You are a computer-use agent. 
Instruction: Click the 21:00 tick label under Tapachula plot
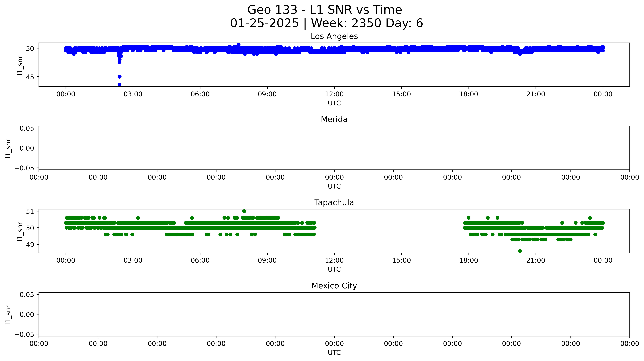[x=535, y=261]
